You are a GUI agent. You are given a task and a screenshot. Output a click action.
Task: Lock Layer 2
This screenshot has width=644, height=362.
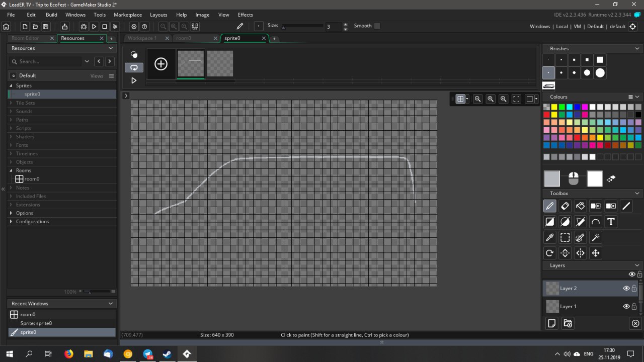(634, 288)
